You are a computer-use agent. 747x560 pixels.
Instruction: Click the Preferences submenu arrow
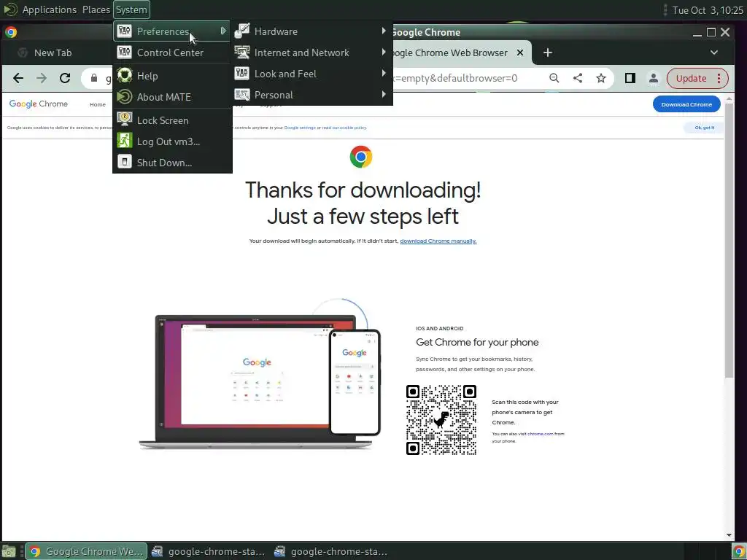click(223, 31)
